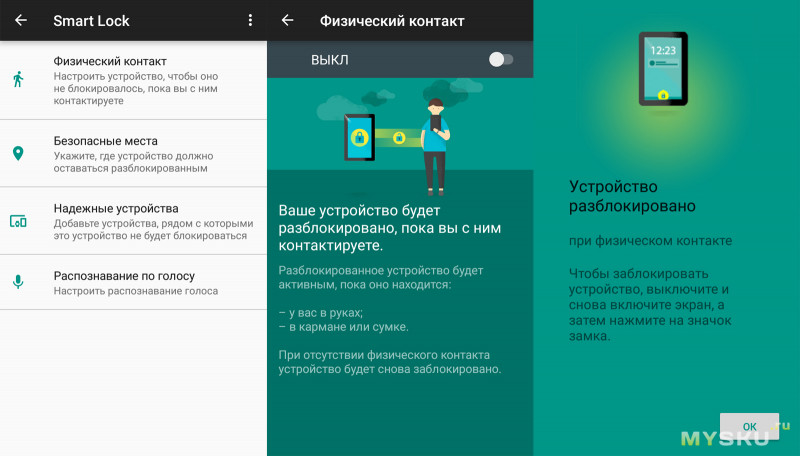
Task: Click the heading 'Устройство разблокировано'
Action: coord(632,196)
